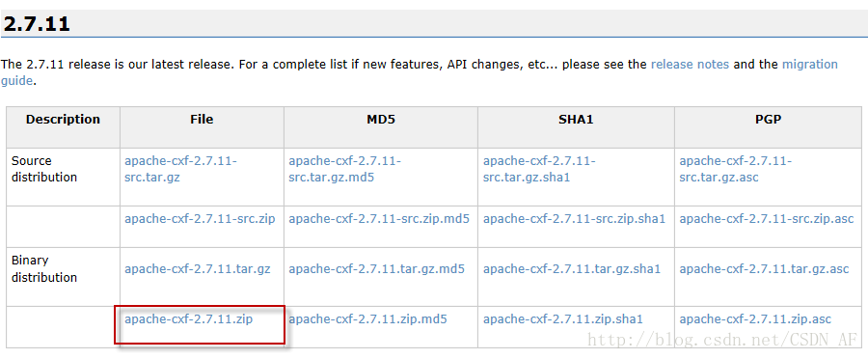
Task: Open apache-cxf-2.7.11-src.tar.gz.asc PGP link
Action: tap(736, 169)
